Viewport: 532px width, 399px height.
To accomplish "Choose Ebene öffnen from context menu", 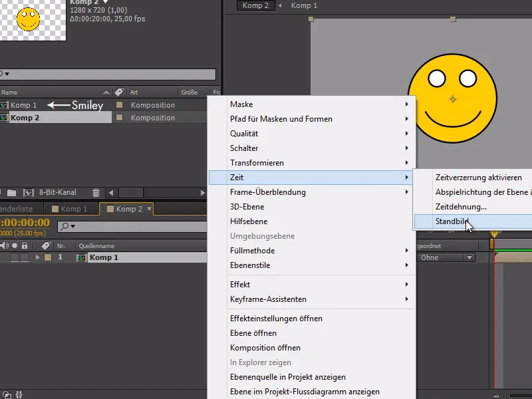I will (311, 333).
